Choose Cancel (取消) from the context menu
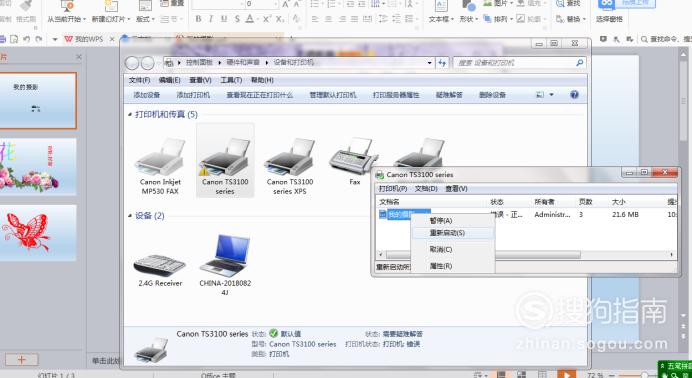692x378 pixels. tap(453, 250)
